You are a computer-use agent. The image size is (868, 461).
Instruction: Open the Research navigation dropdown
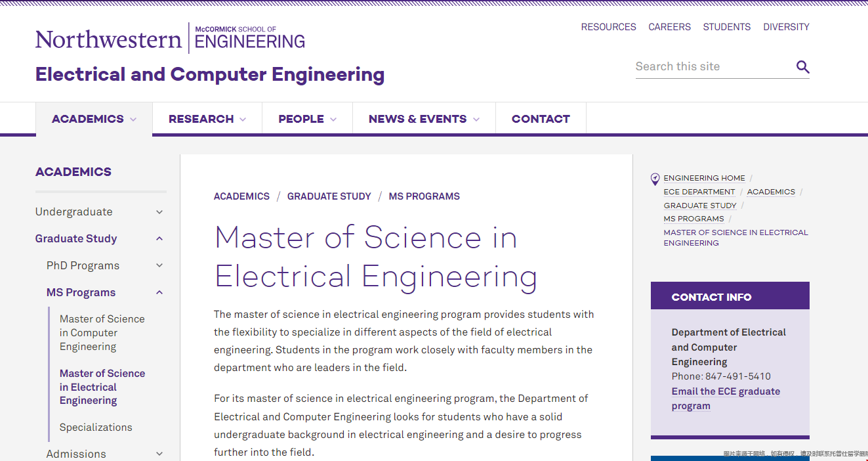(207, 119)
